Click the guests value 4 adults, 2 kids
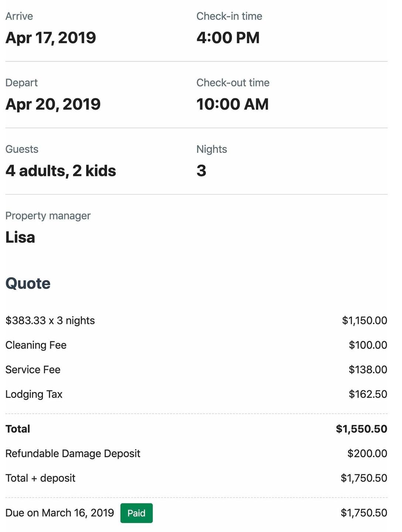The height and width of the screenshot is (532, 402). pyautogui.click(x=61, y=171)
